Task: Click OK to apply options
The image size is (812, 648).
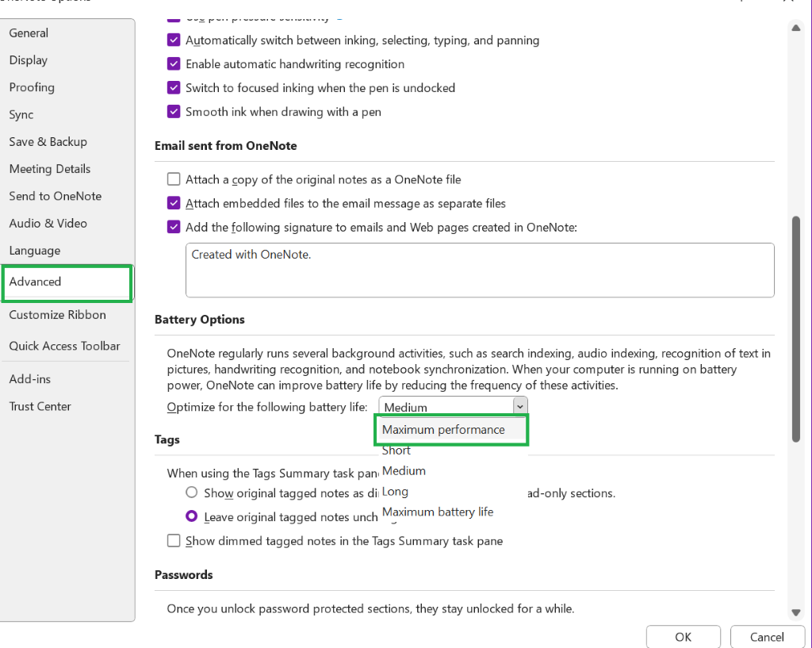Action: [683, 637]
